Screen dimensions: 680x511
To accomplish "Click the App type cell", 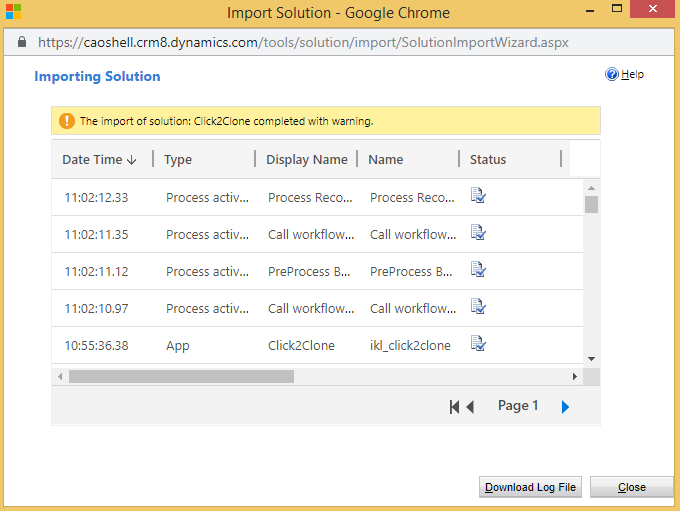I will click(178, 346).
